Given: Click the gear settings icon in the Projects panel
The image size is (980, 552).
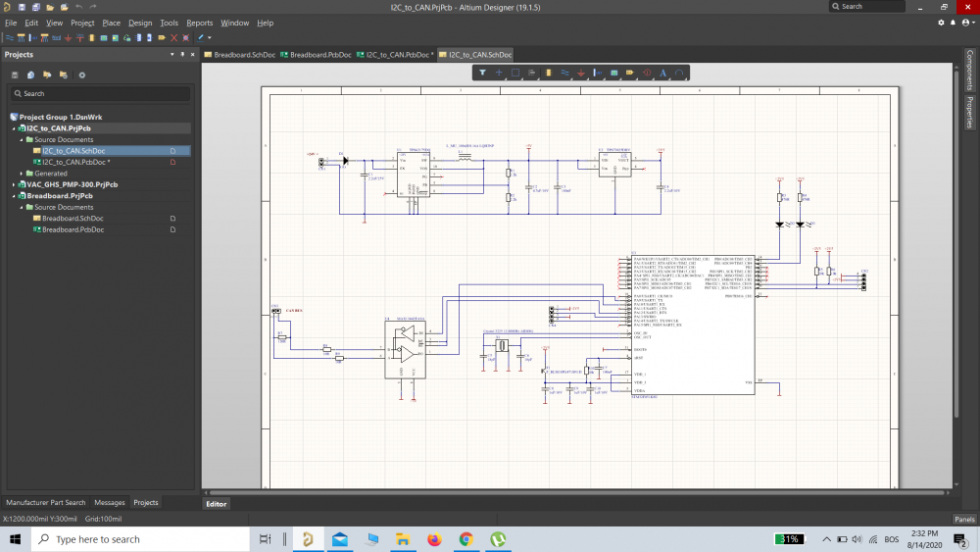Looking at the screenshot, I should (x=82, y=75).
